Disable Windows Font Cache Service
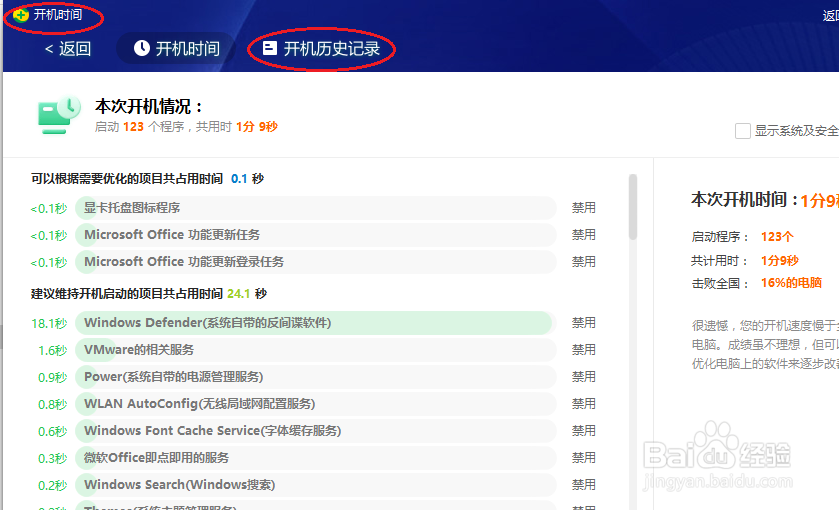The width and height of the screenshot is (839, 510). click(583, 431)
